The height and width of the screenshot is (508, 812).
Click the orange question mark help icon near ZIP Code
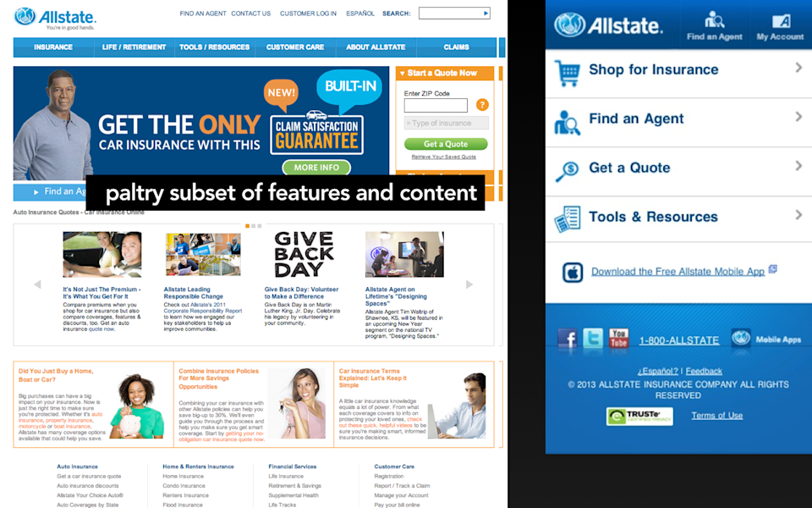[x=482, y=105]
